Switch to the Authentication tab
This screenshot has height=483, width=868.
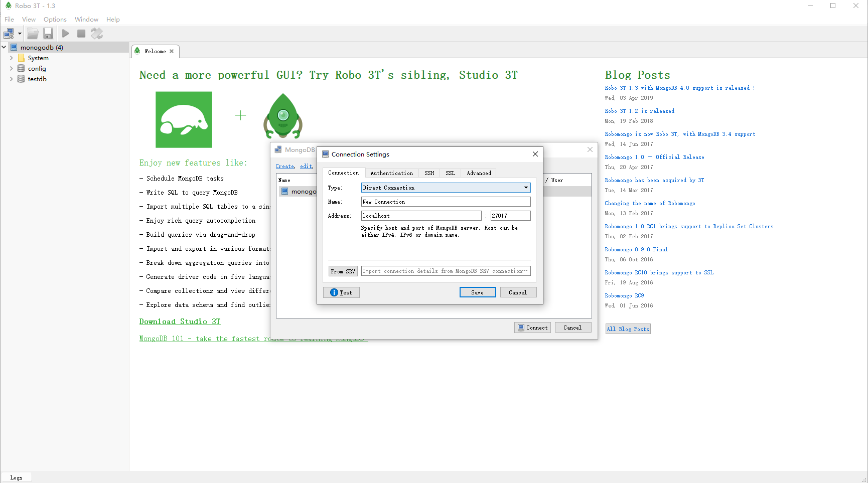click(x=391, y=173)
